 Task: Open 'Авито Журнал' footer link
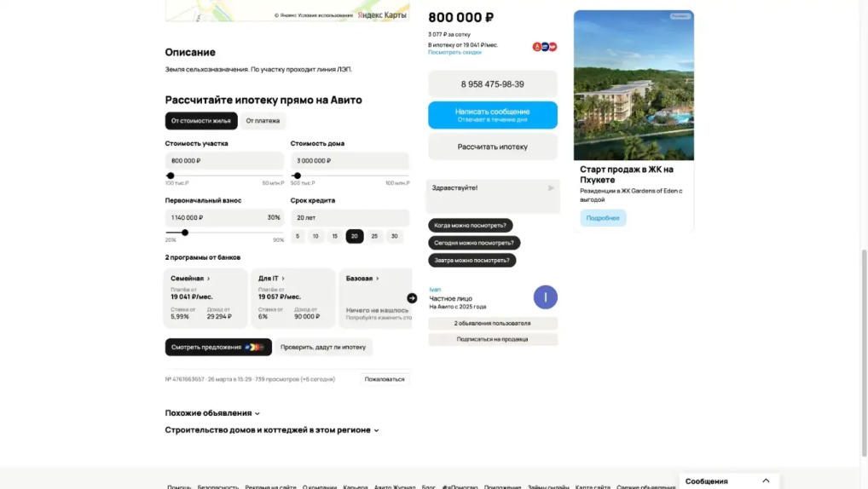(395, 486)
